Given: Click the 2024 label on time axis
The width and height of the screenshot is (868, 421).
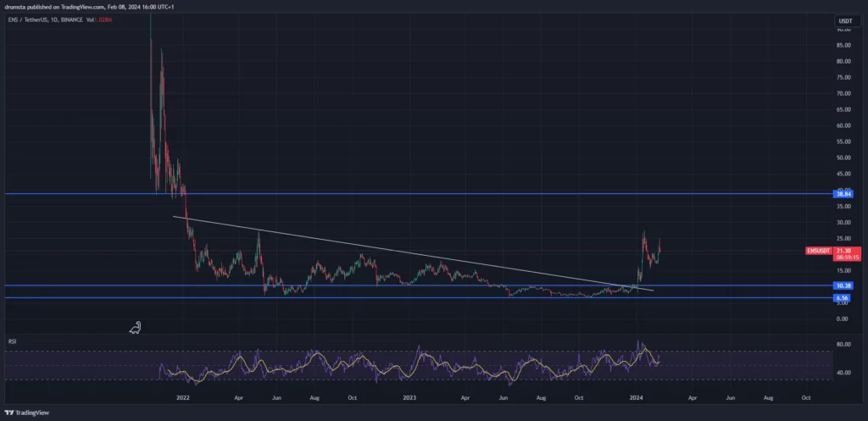Looking at the screenshot, I should coord(636,397).
